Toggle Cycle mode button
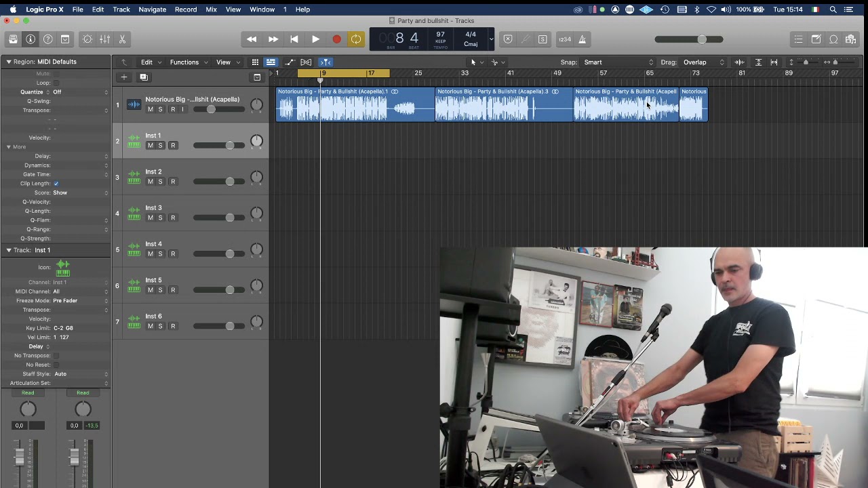This screenshot has width=868, height=488. coord(356,39)
